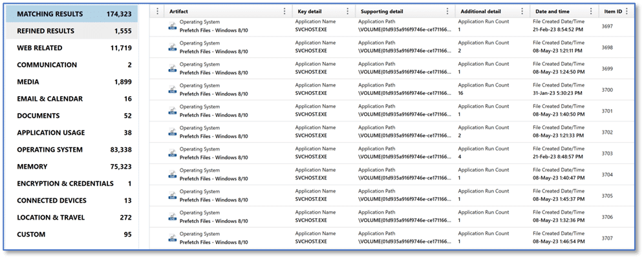Sort by Item ID column header
The height and width of the screenshot is (259, 644).
click(x=613, y=12)
